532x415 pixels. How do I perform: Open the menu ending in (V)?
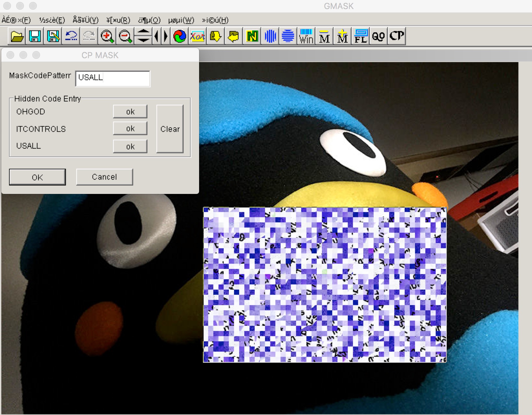tap(86, 20)
